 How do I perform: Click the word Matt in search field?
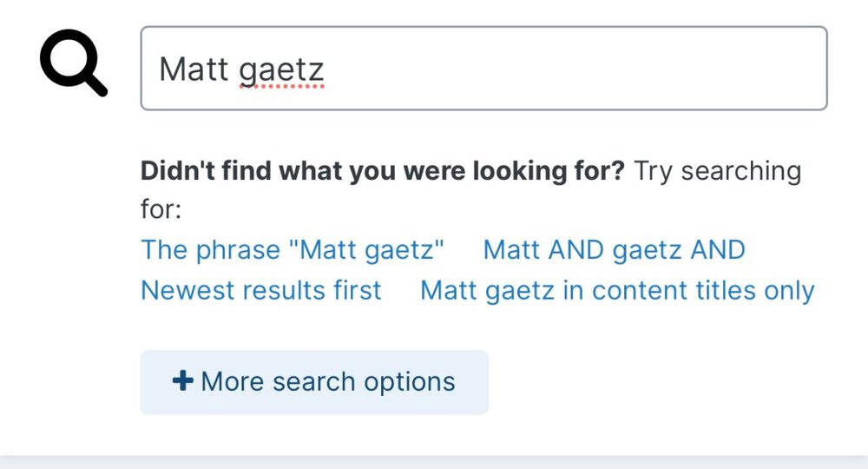pos(193,69)
